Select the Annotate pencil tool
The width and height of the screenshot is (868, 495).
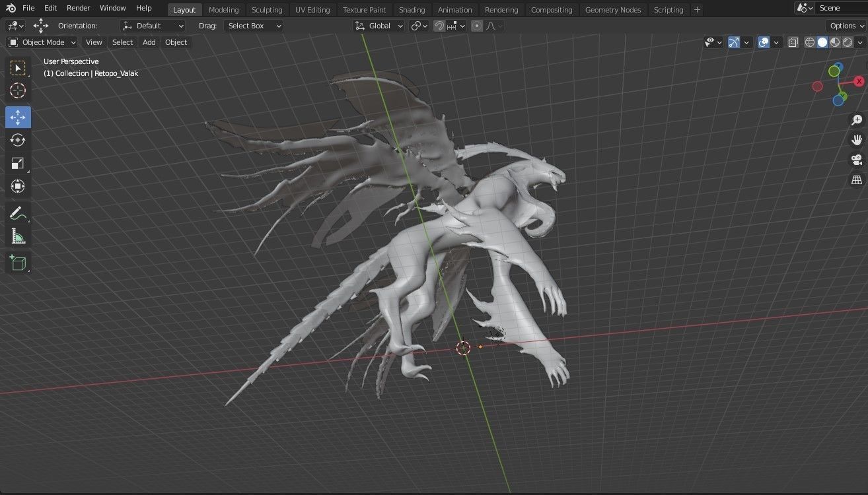[18, 213]
